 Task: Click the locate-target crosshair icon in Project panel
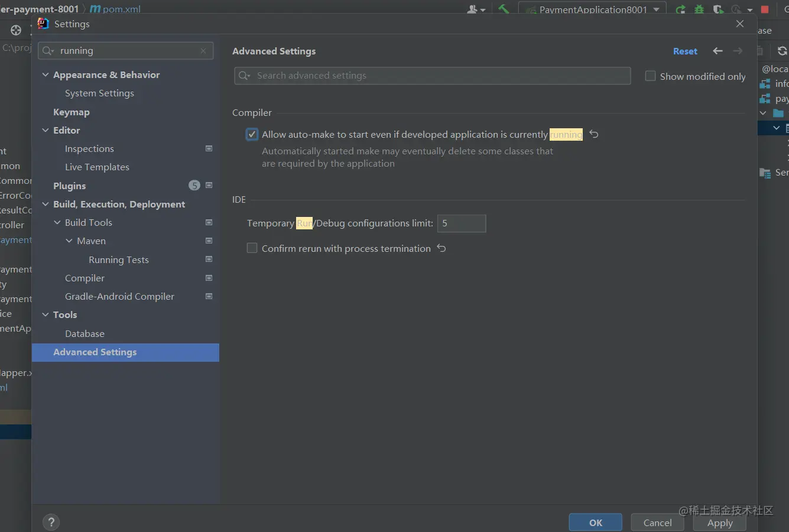[x=16, y=30]
